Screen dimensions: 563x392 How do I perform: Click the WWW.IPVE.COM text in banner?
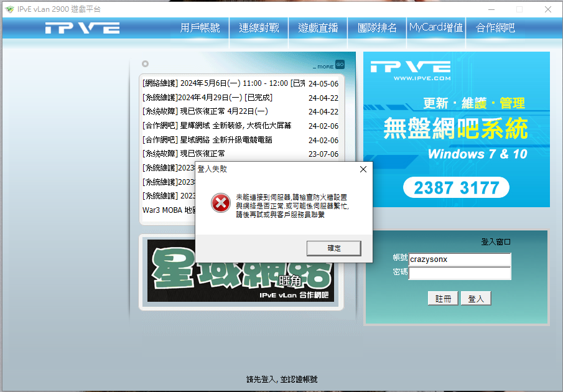pyautogui.click(x=422, y=78)
